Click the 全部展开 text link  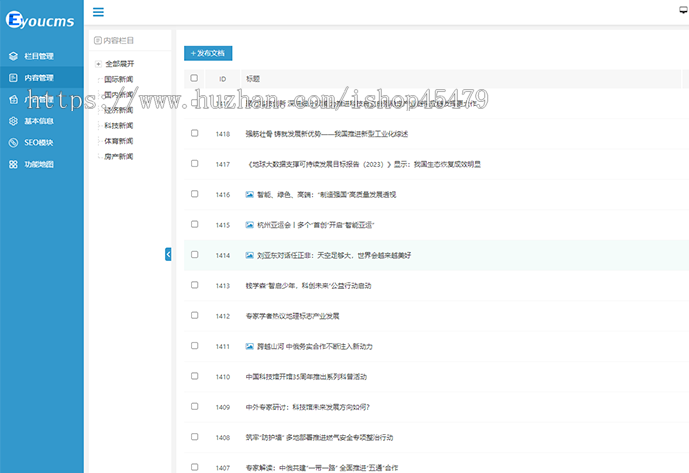point(120,64)
